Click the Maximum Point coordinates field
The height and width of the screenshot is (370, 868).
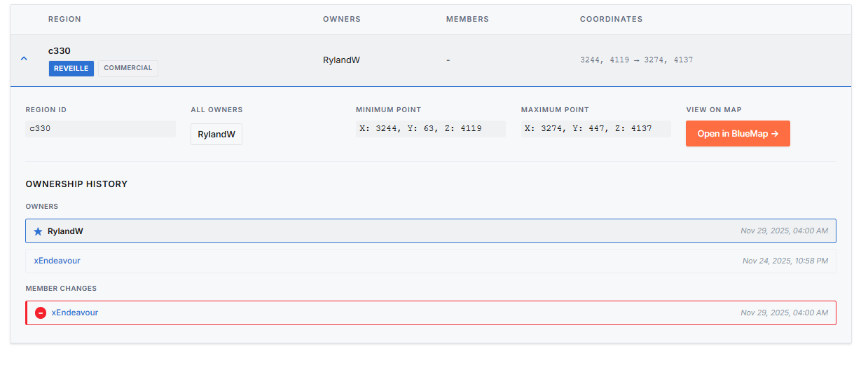pos(595,129)
